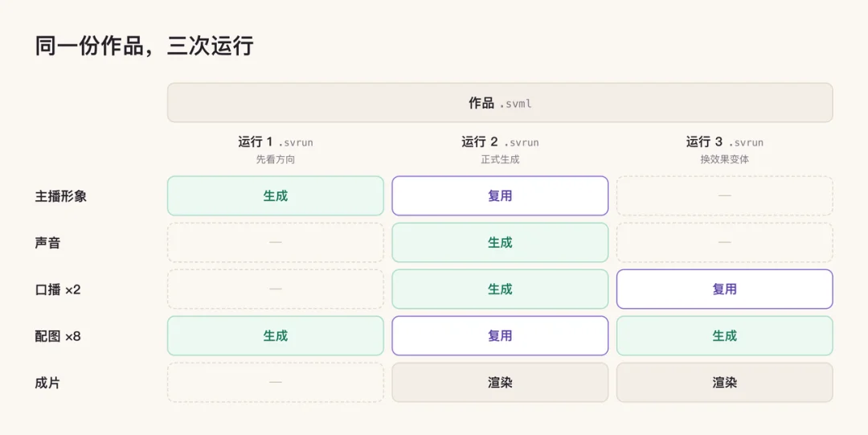Click the 成片 row label
The width and height of the screenshot is (868, 435).
coord(47,383)
